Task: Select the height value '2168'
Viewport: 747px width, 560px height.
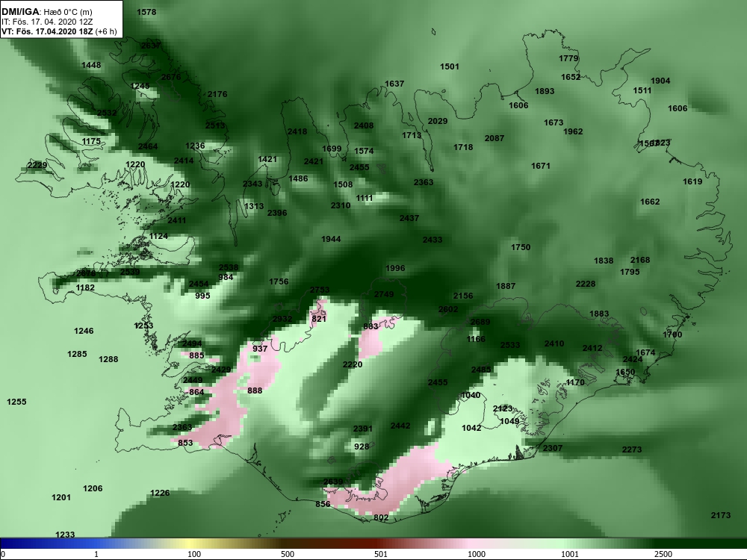Action: pyautogui.click(x=640, y=260)
